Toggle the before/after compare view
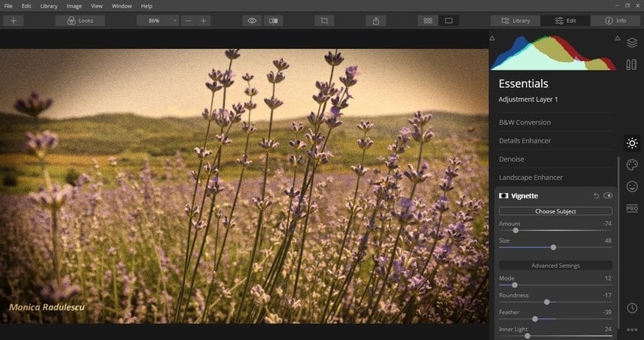This screenshot has width=644, height=340. click(273, 21)
